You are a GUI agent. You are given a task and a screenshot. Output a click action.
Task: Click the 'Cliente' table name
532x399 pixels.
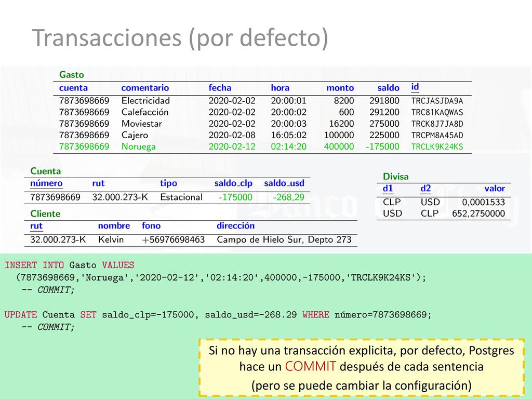click(45, 214)
